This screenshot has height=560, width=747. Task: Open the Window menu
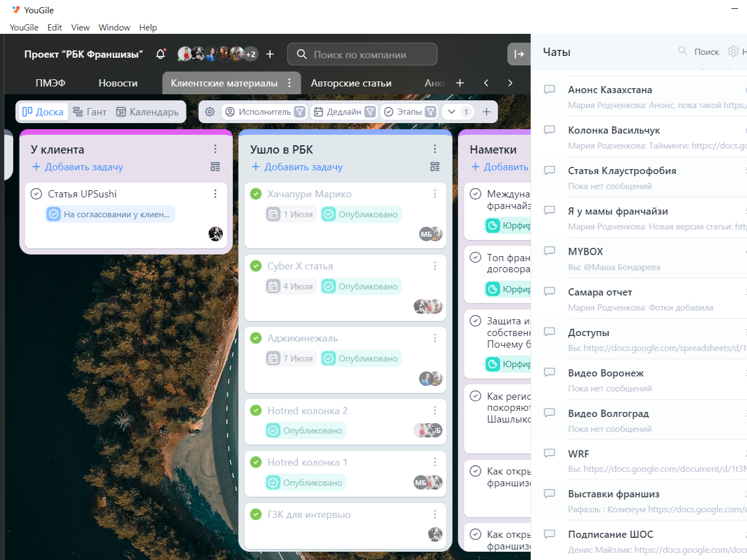coord(114,27)
